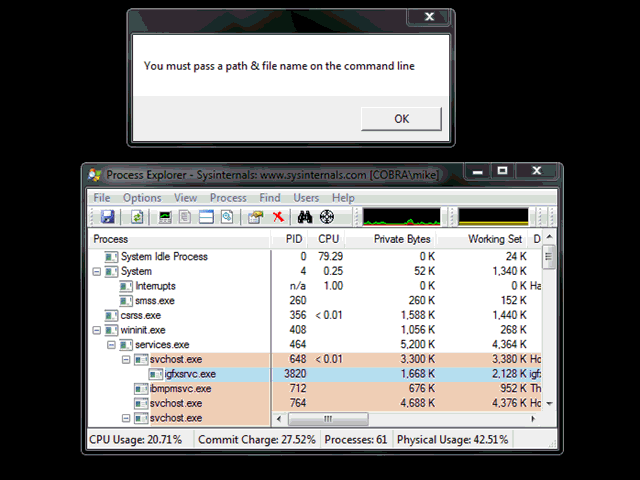Click the Process Explorer title bar icon
640x480 pixels.
coord(95,175)
